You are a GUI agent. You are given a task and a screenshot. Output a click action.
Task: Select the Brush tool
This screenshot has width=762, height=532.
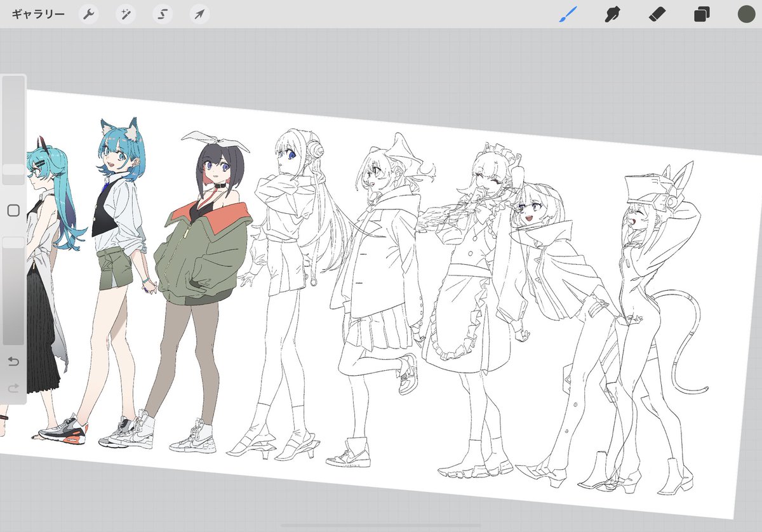568,14
